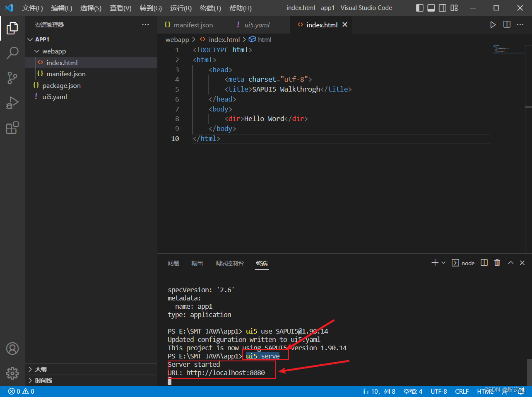Open ui5.yaml in the explorer tree
532x397 pixels.
(91, 97)
